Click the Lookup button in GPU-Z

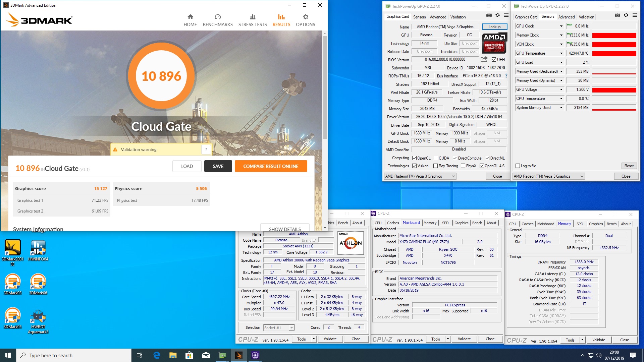pyautogui.click(x=494, y=27)
